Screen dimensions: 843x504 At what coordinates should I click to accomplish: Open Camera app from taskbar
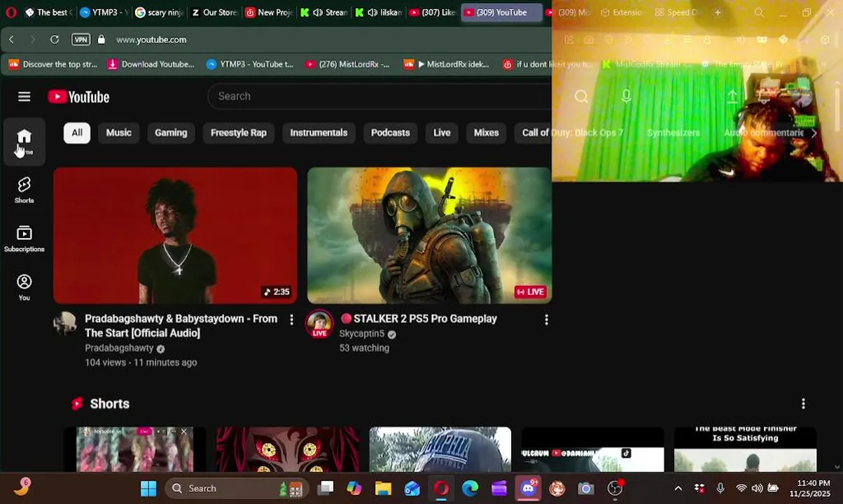tap(586, 489)
